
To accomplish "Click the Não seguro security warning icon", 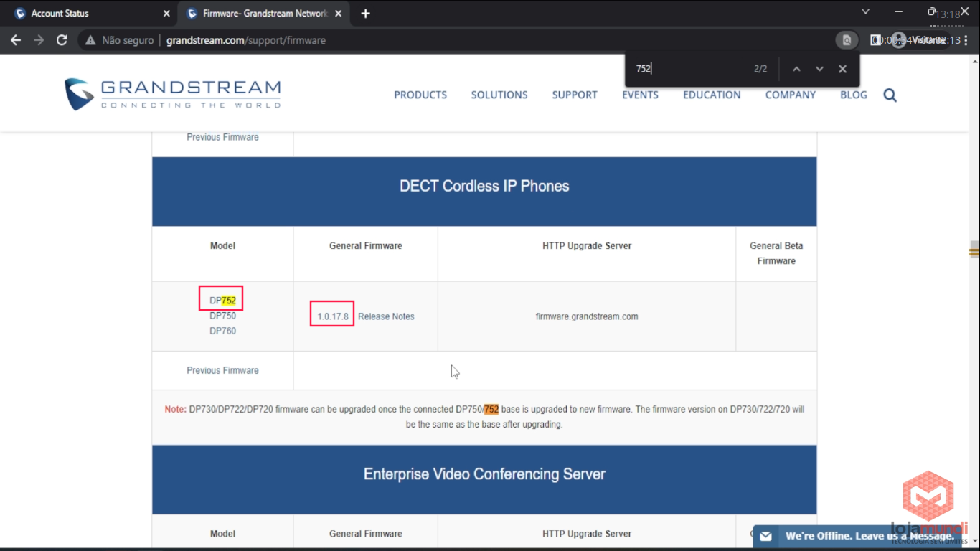I will pos(90,40).
